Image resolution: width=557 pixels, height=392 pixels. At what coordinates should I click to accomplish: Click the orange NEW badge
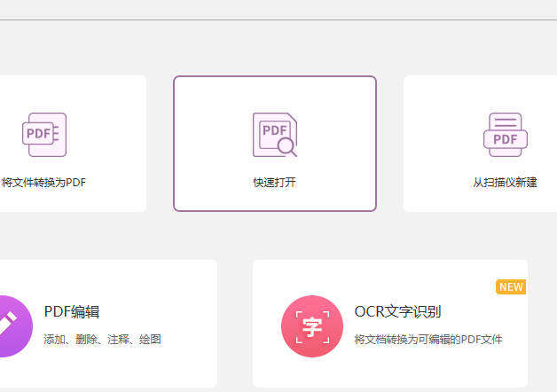point(511,286)
